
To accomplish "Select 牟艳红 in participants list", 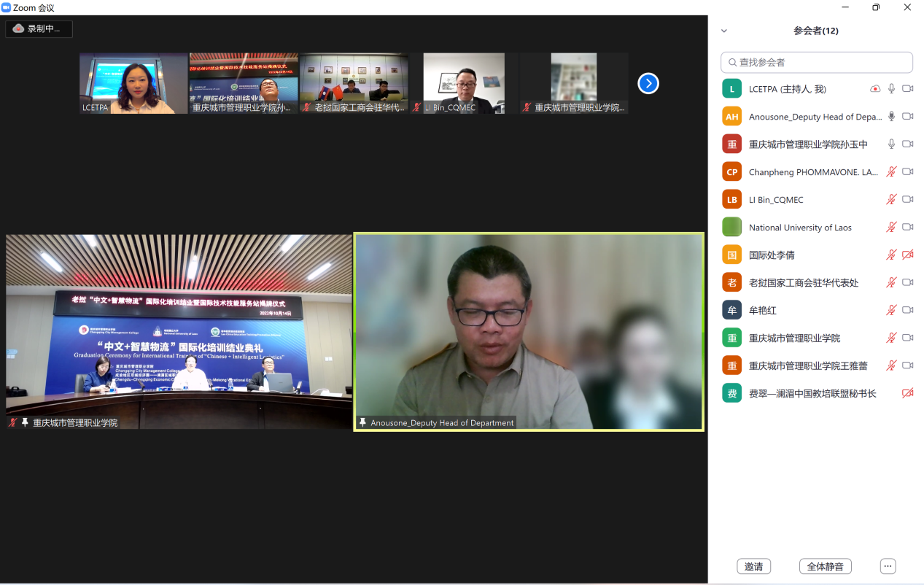I will pyautogui.click(x=762, y=310).
